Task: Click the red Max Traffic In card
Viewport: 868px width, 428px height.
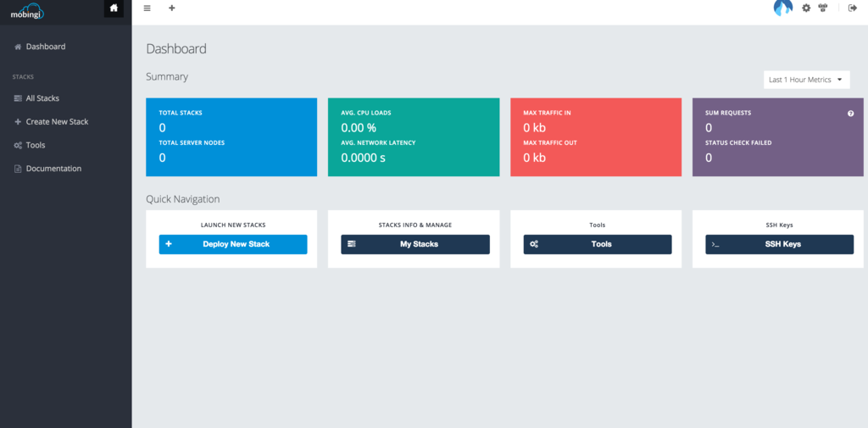Action: pyautogui.click(x=596, y=137)
